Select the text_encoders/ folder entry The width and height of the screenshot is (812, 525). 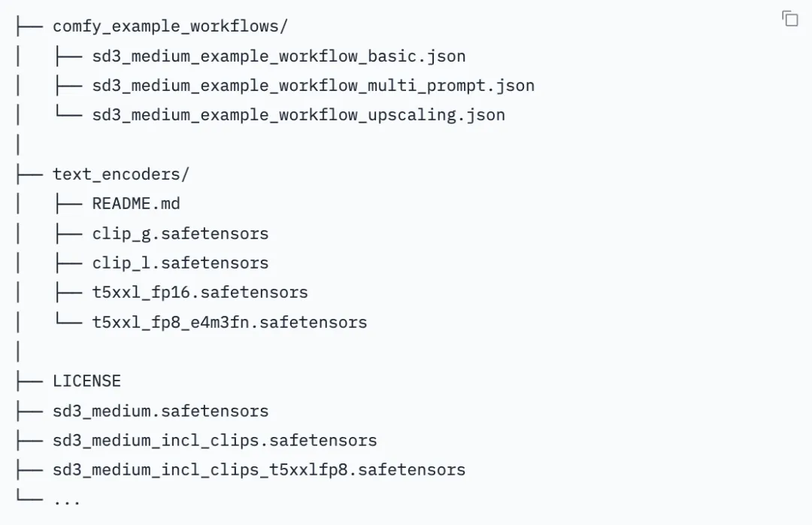tap(121, 174)
